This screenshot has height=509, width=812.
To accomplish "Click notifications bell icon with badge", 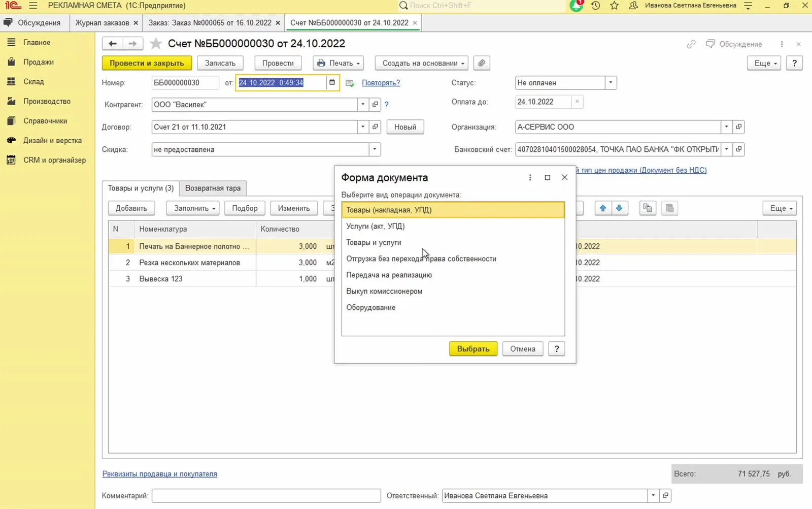I will tap(577, 6).
